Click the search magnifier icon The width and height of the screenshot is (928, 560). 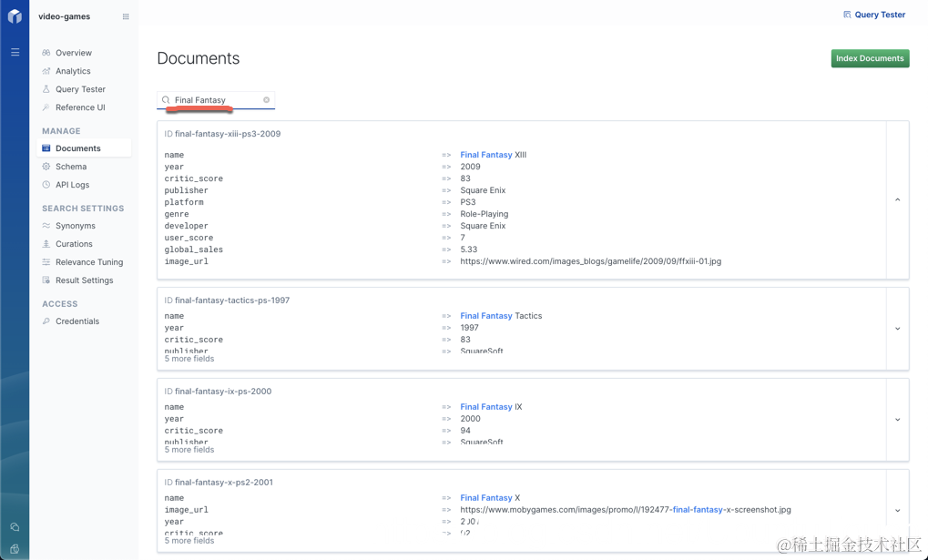(166, 100)
